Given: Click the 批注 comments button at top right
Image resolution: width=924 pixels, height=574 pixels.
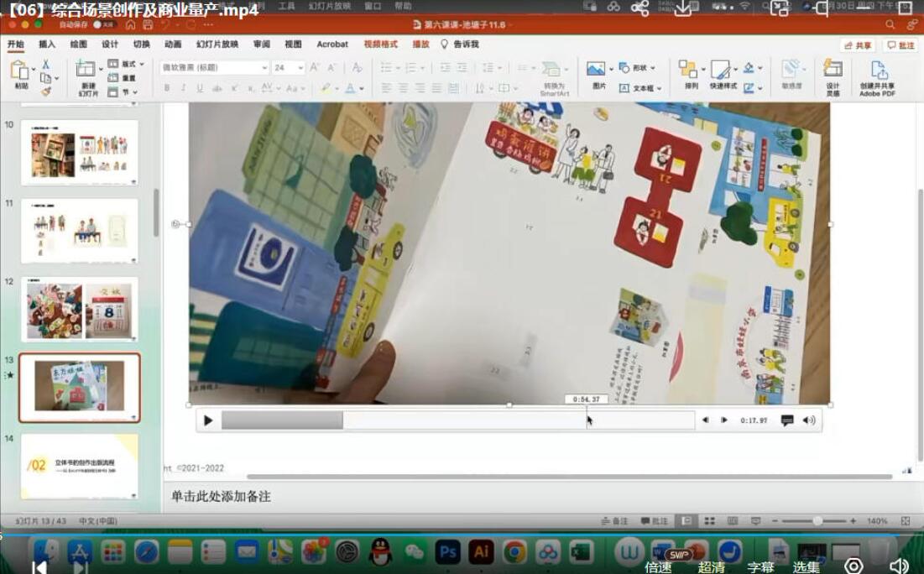Looking at the screenshot, I should 901,45.
